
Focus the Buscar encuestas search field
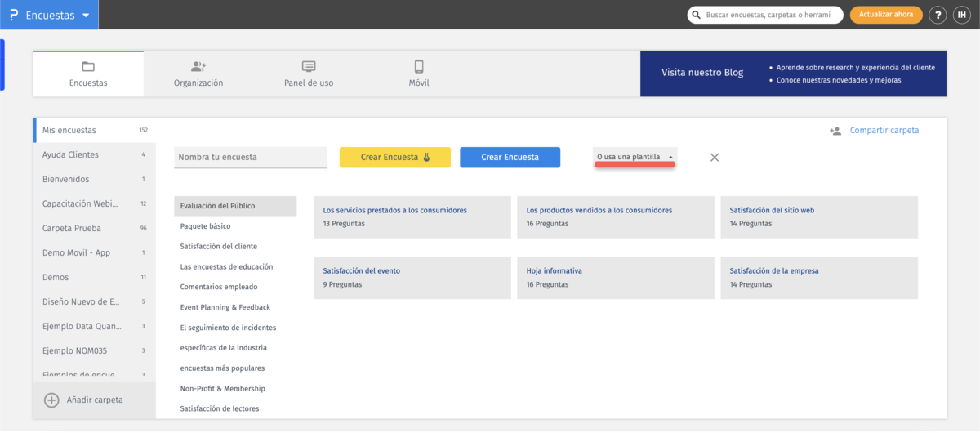765,15
